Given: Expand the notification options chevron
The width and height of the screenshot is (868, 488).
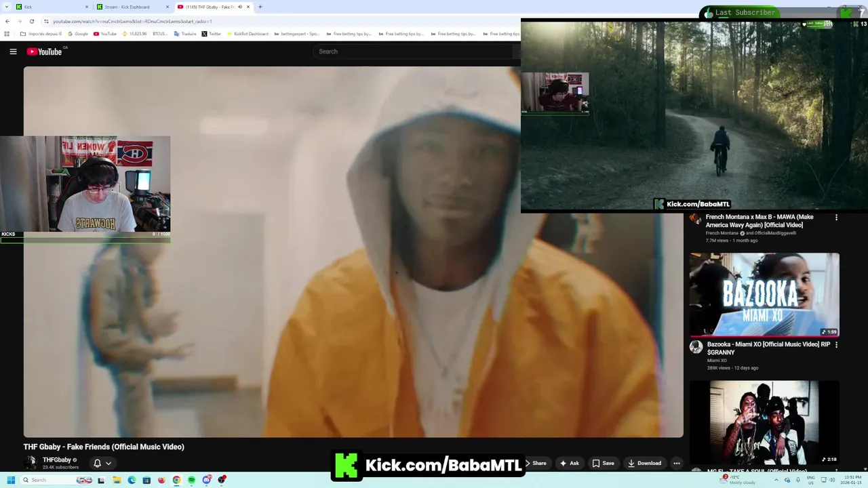Looking at the screenshot, I should click(x=108, y=464).
